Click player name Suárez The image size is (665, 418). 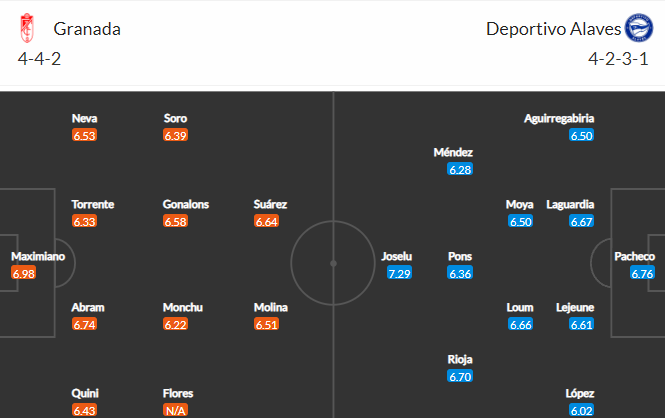click(x=270, y=204)
